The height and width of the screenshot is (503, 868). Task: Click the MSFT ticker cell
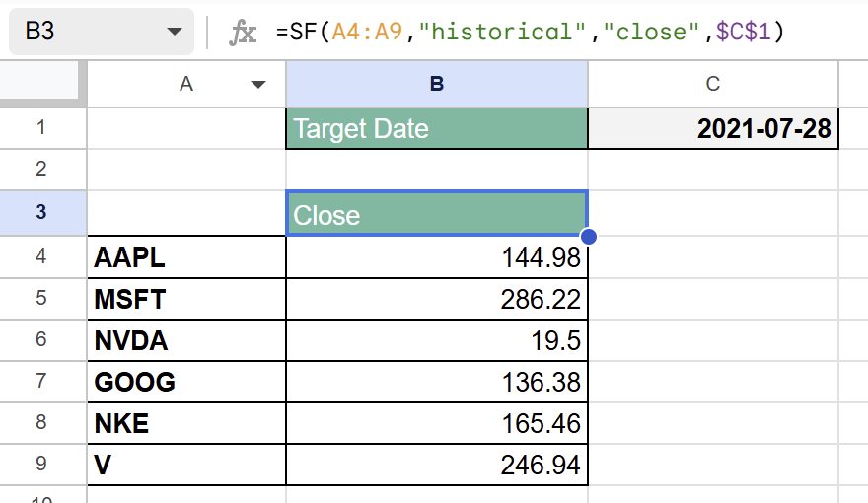coord(186,299)
